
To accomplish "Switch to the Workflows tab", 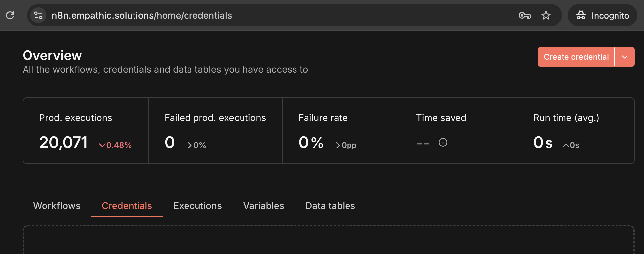I will pyautogui.click(x=57, y=206).
